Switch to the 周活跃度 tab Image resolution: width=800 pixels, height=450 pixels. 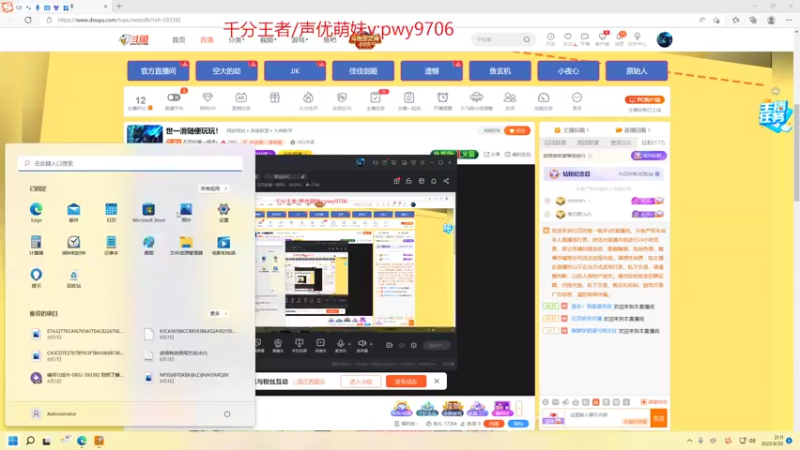tap(588, 143)
